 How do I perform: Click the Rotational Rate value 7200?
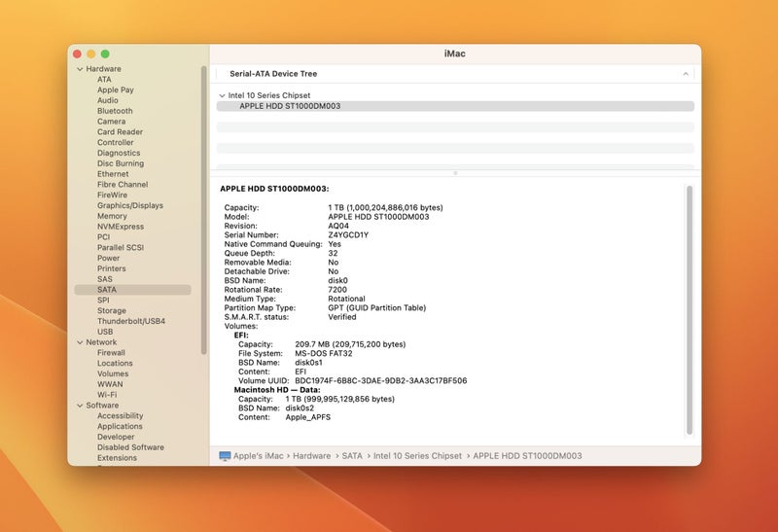(337, 290)
